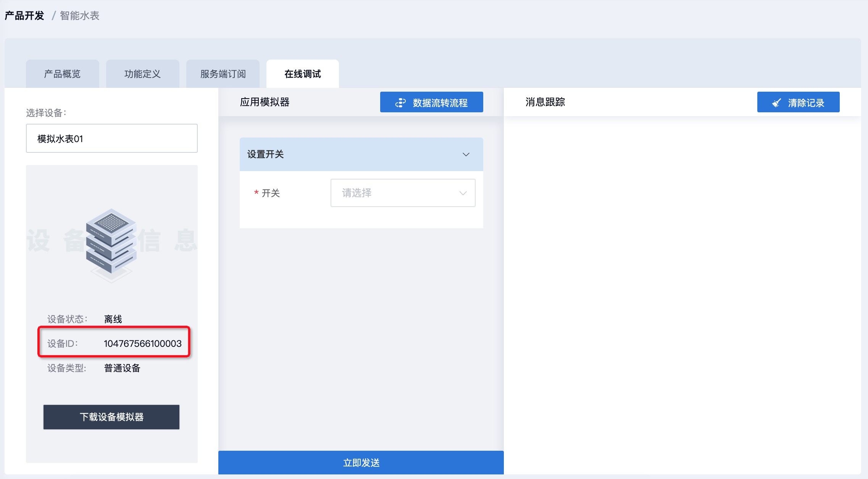This screenshot has height=479, width=868.
Task: Select the 在线调试 tab
Action: [x=302, y=74]
